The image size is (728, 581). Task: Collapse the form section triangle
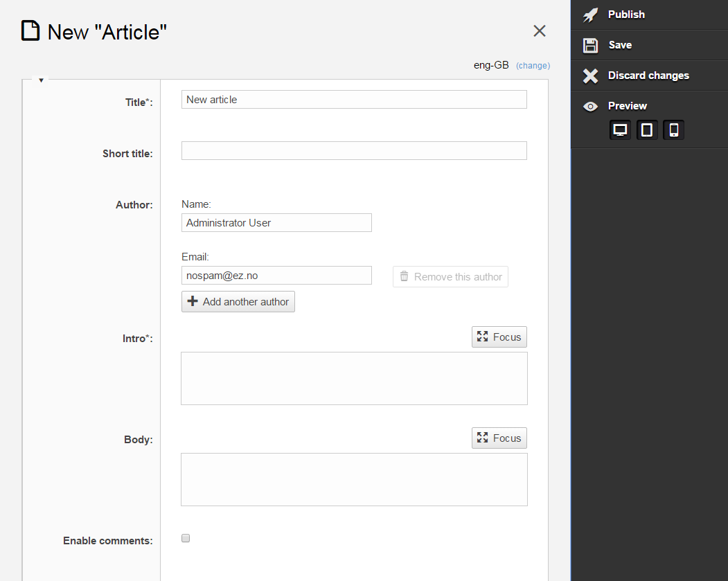click(42, 80)
